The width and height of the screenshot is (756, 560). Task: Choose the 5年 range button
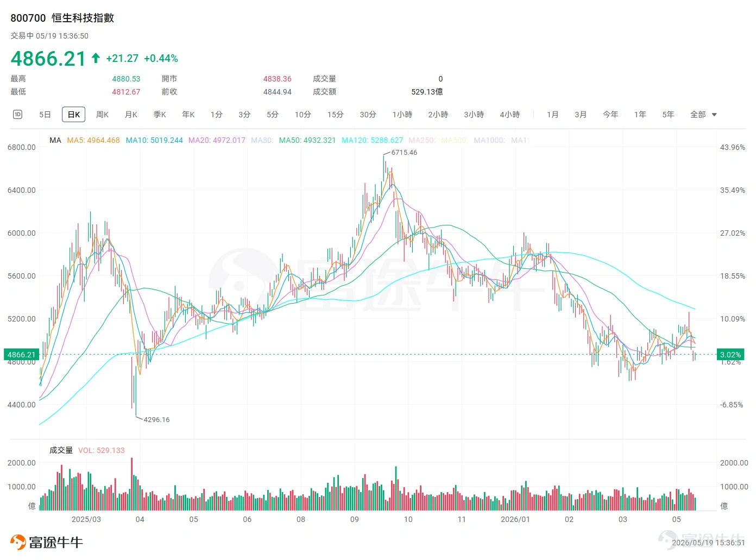pyautogui.click(x=669, y=115)
